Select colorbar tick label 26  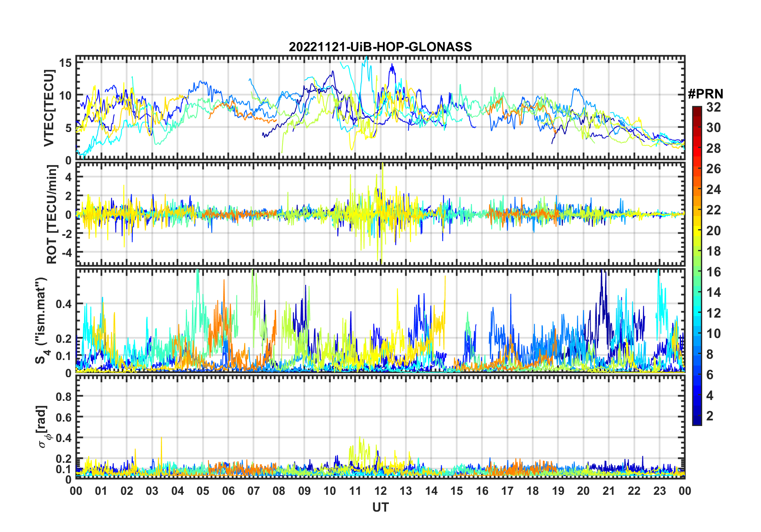713,169
